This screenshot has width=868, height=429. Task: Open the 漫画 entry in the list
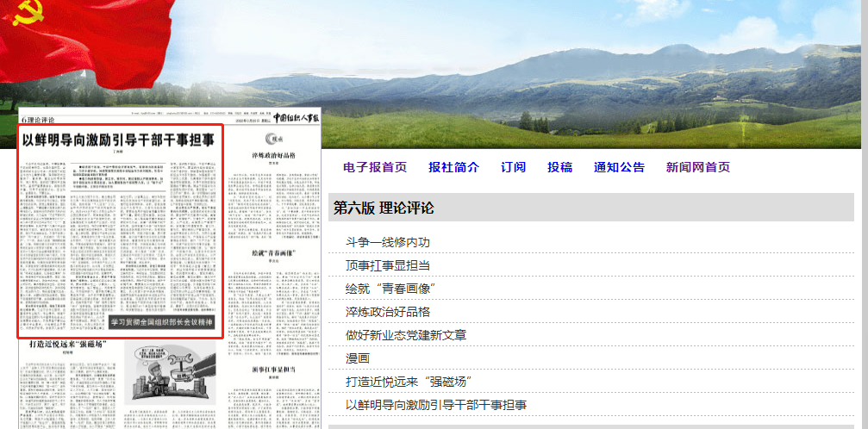(358, 358)
